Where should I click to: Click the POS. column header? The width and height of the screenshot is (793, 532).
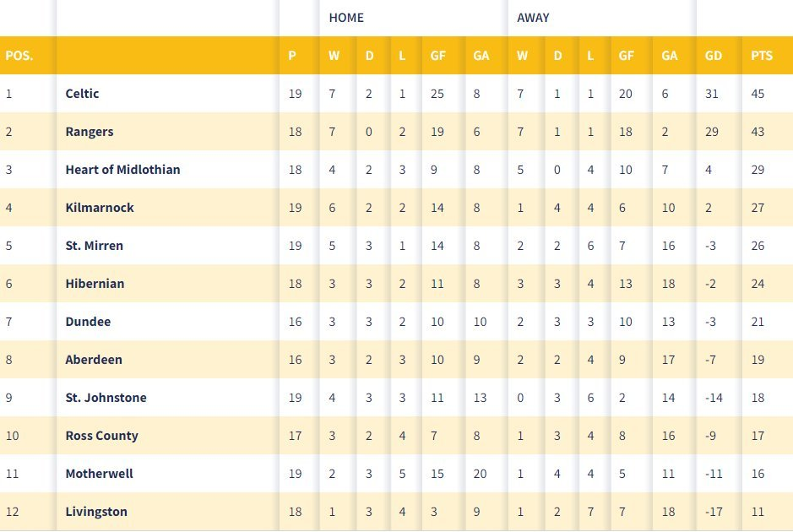point(19,56)
